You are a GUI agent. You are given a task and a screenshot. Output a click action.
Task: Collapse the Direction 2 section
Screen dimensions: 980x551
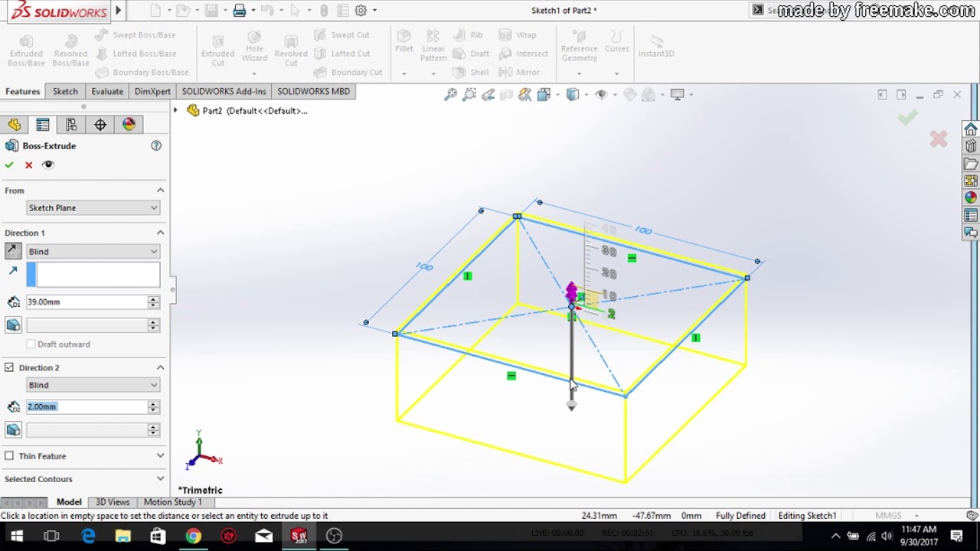160,367
